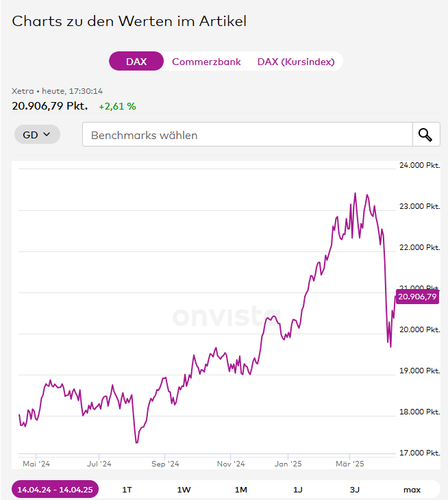Click the chevron arrow beside GD
This screenshot has width=448, height=500.
[x=47, y=134]
